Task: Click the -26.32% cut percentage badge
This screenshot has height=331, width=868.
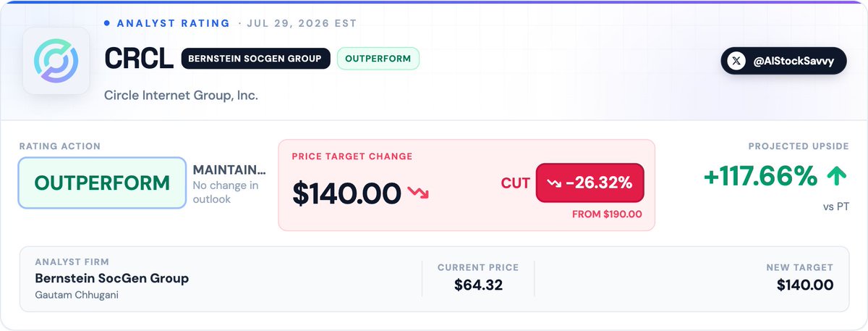Action: click(590, 183)
